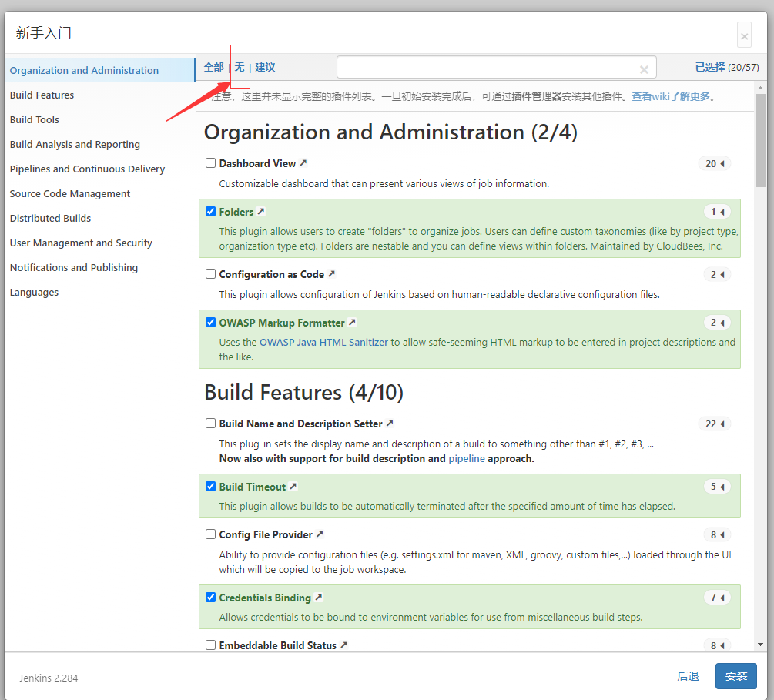Expand Embeddable Build Status dependencies badge
774x700 pixels.
[717, 645]
